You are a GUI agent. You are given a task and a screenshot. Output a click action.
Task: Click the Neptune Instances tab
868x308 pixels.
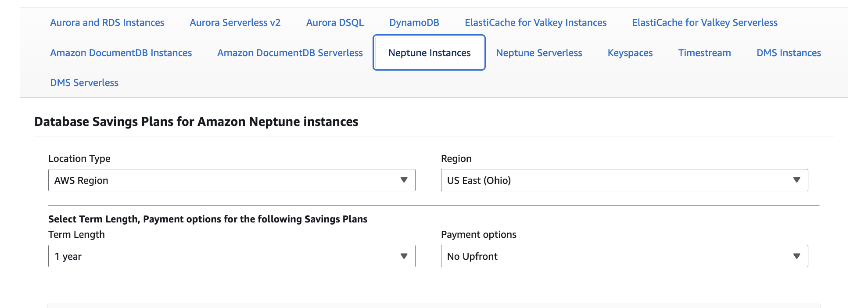(429, 53)
